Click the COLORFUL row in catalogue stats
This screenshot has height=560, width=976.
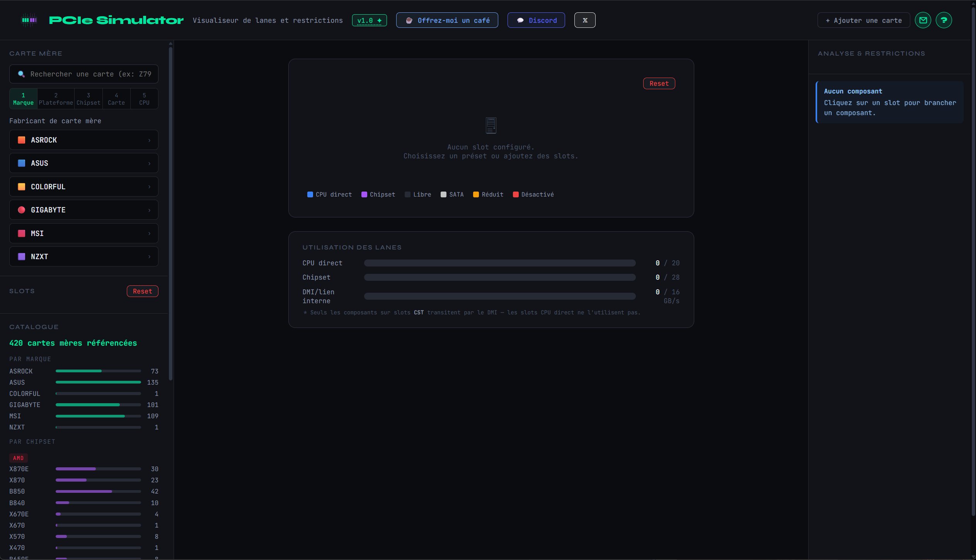pyautogui.click(x=84, y=394)
